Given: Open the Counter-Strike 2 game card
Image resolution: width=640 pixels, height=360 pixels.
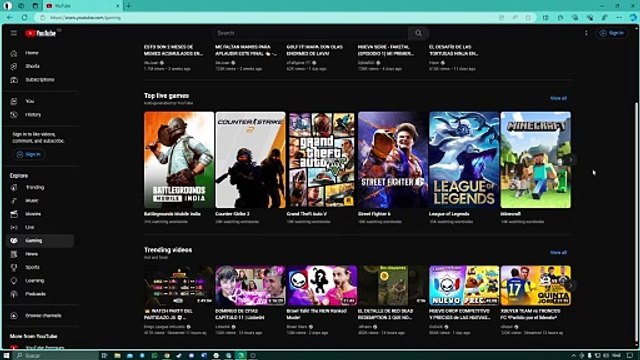Looking at the screenshot, I should click(250, 160).
